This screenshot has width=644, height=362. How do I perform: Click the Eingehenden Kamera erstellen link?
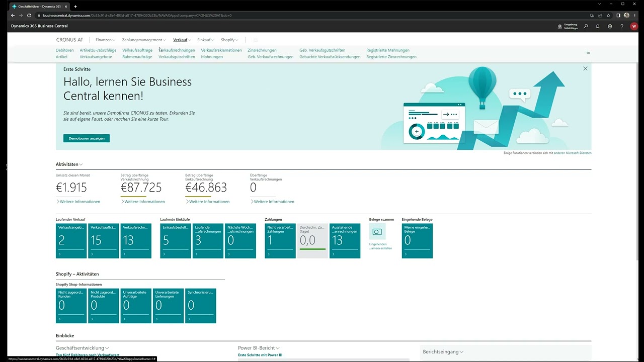point(380,246)
